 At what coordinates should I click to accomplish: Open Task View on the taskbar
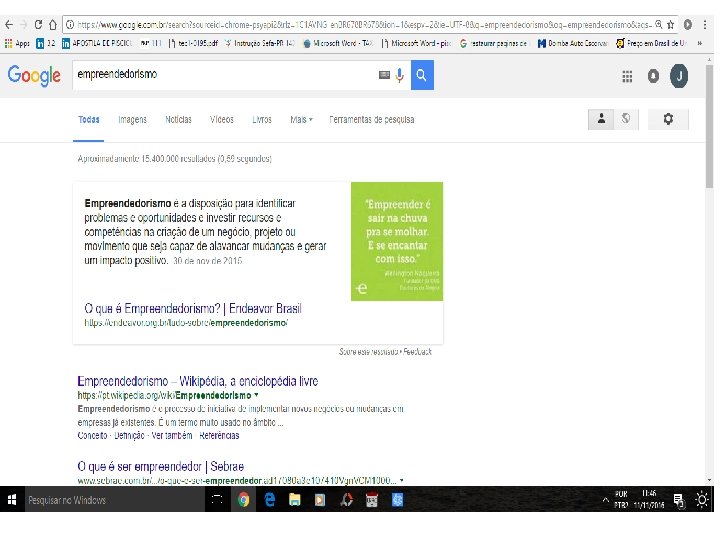(217, 500)
